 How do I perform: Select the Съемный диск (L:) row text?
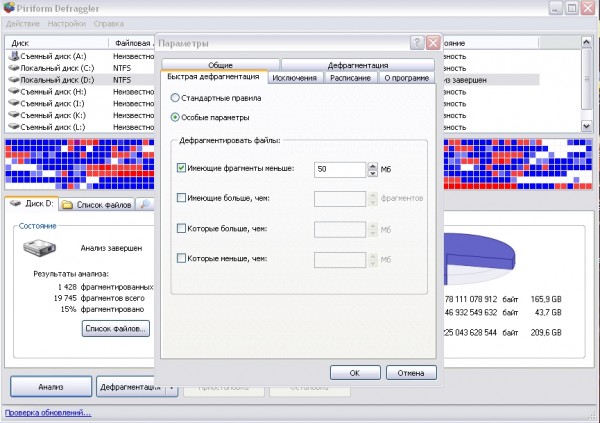53,127
